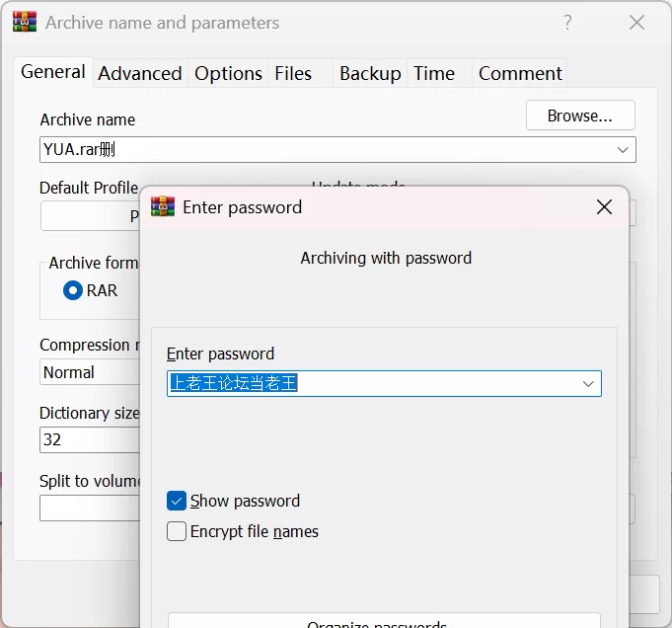Click the question mark help icon

(x=567, y=22)
